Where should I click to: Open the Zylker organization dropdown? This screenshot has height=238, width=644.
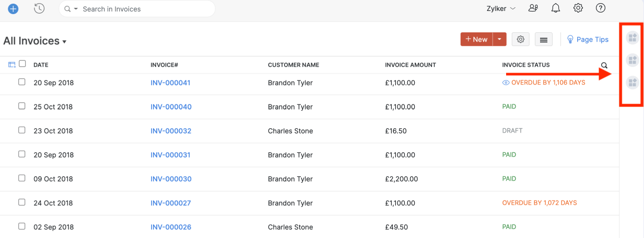tap(501, 9)
